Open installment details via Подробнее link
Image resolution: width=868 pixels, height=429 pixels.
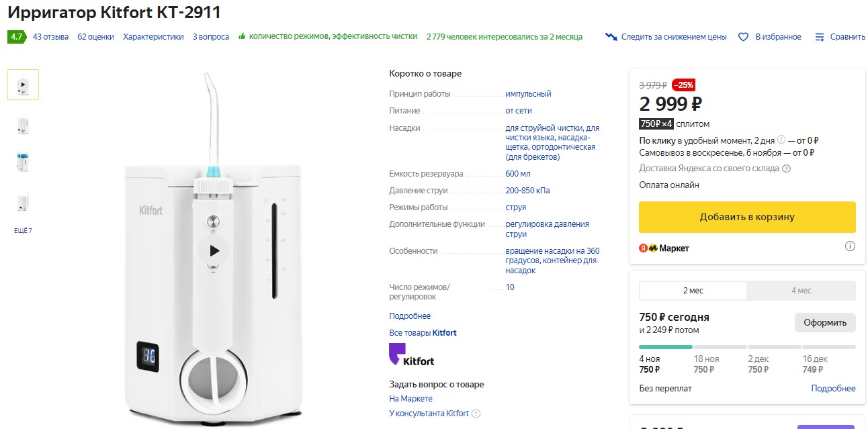(833, 389)
